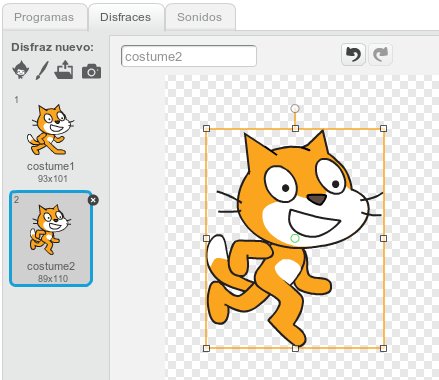Click the top-right selection handle
The image size is (439, 380).
point(383,128)
